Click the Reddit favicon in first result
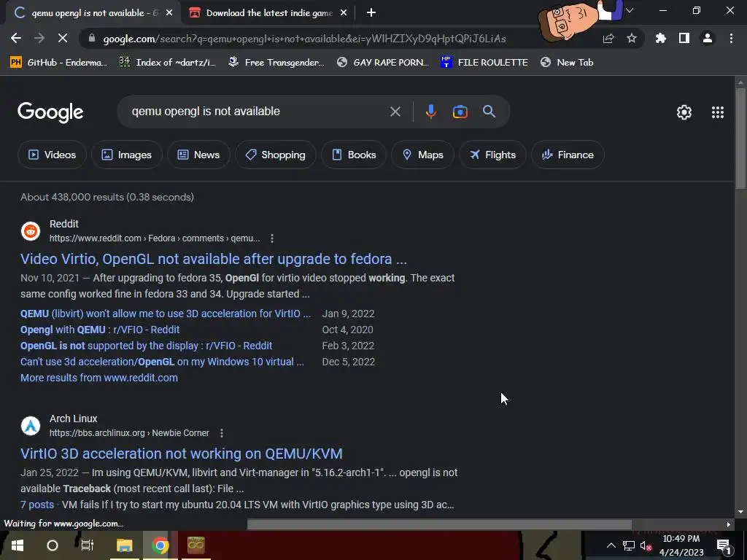Screen dimensions: 747x560 pyautogui.click(x=31, y=231)
